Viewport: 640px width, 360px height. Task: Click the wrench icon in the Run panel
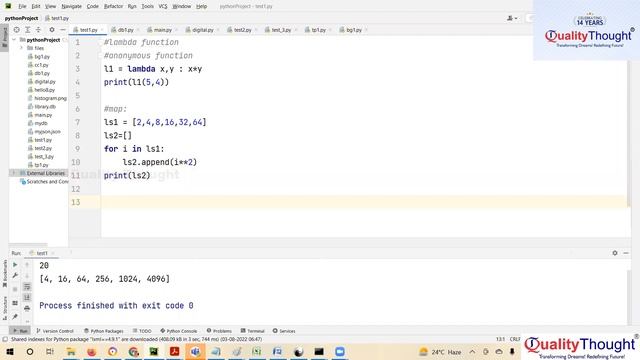coord(15,276)
